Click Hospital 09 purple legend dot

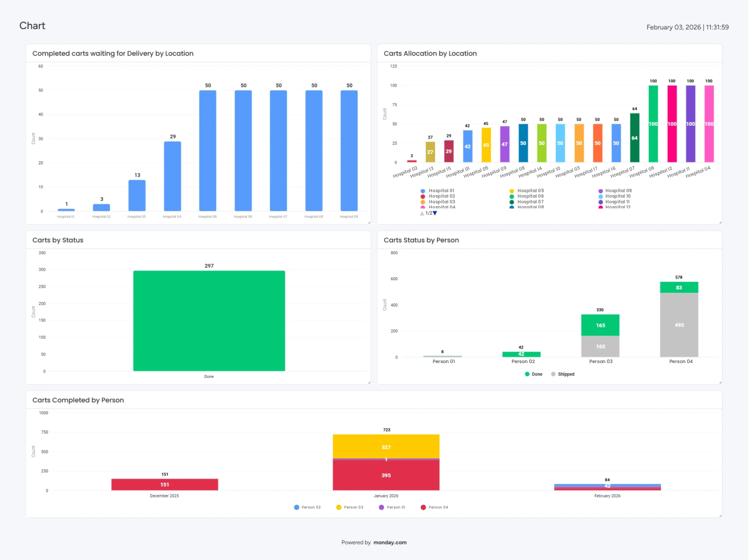pos(600,191)
